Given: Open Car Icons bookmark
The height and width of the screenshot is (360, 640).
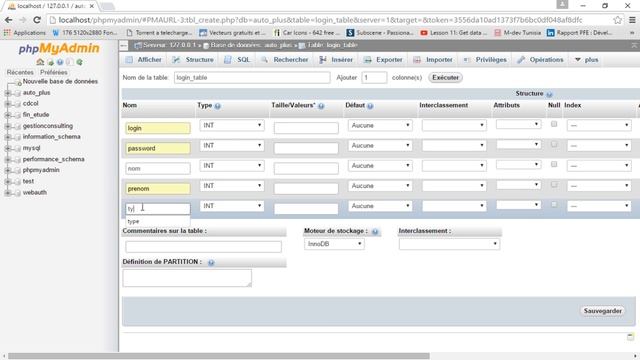Looking at the screenshot, I should point(308,33).
